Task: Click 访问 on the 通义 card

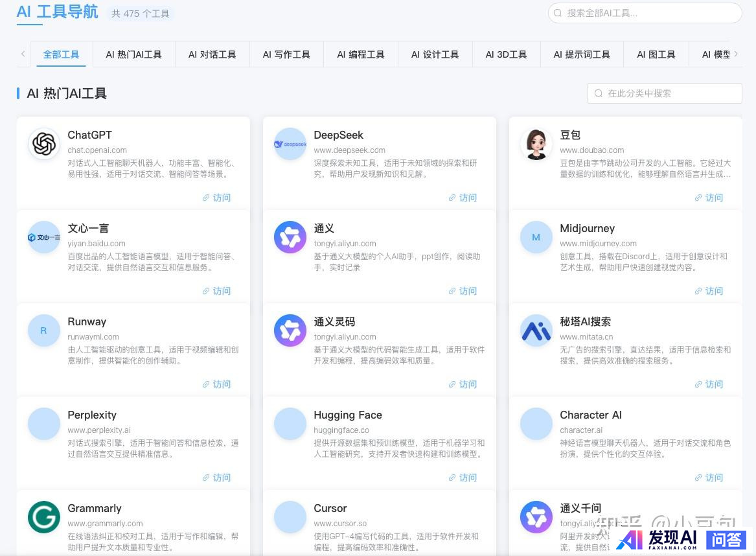Action: click(463, 291)
